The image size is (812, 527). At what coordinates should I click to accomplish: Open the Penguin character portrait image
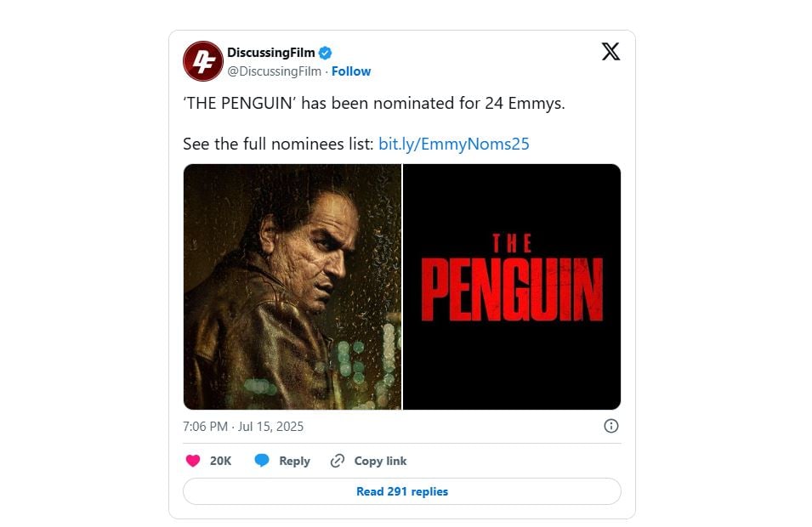(292, 286)
